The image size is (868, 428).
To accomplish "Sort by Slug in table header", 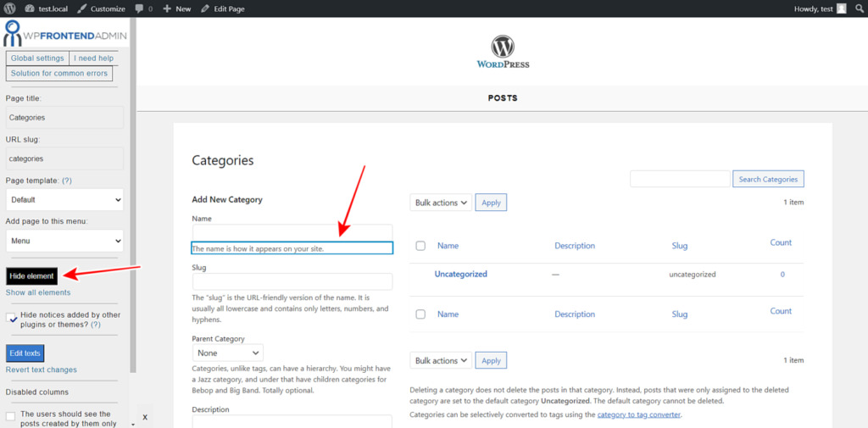I will [x=679, y=246].
